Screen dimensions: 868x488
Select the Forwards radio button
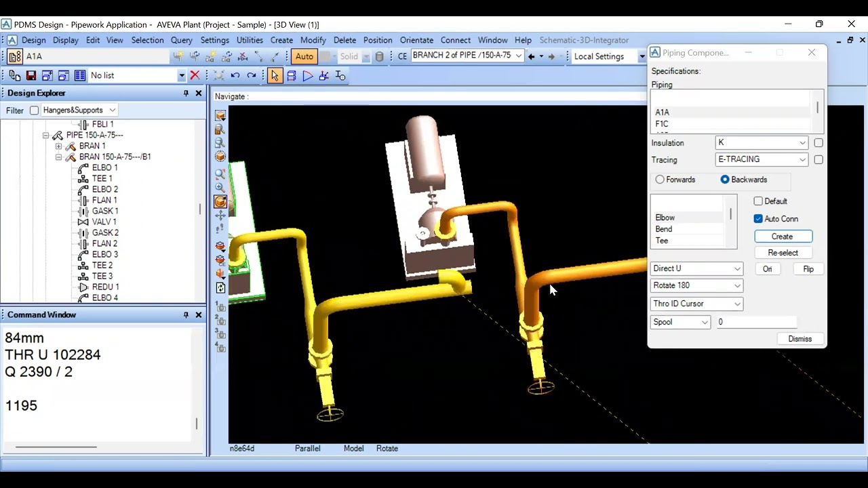(x=660, y=180)
